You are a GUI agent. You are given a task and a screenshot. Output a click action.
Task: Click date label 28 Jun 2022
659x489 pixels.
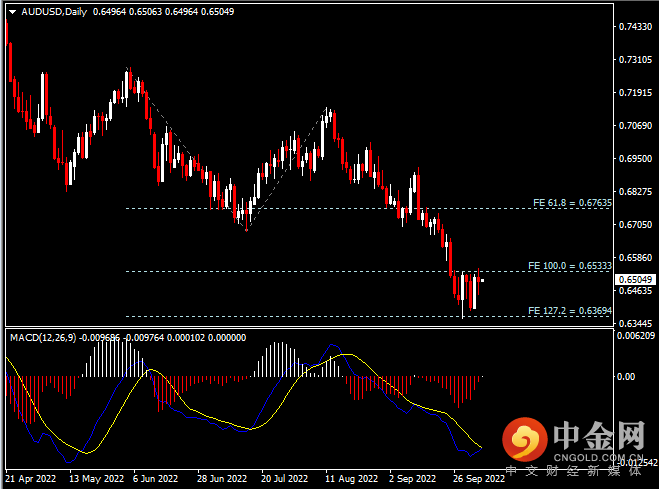[222, 479]
